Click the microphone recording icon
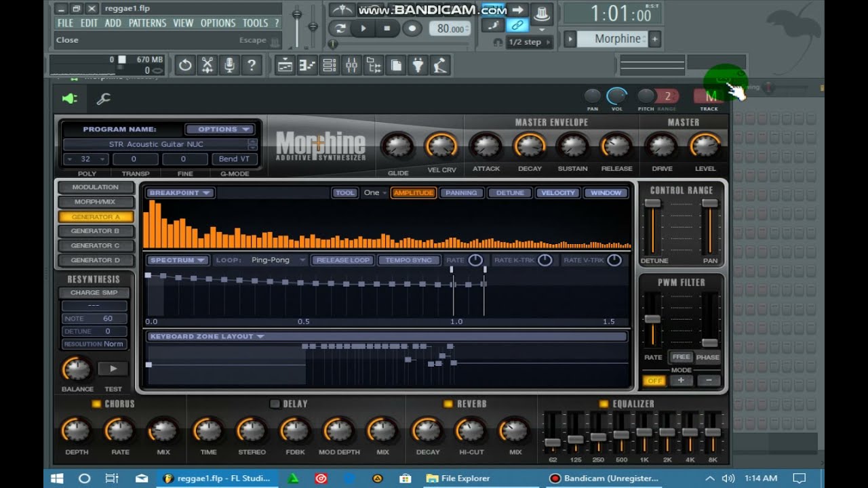The width and height of the screenshot is (868, 488). (x=230, y=65)
